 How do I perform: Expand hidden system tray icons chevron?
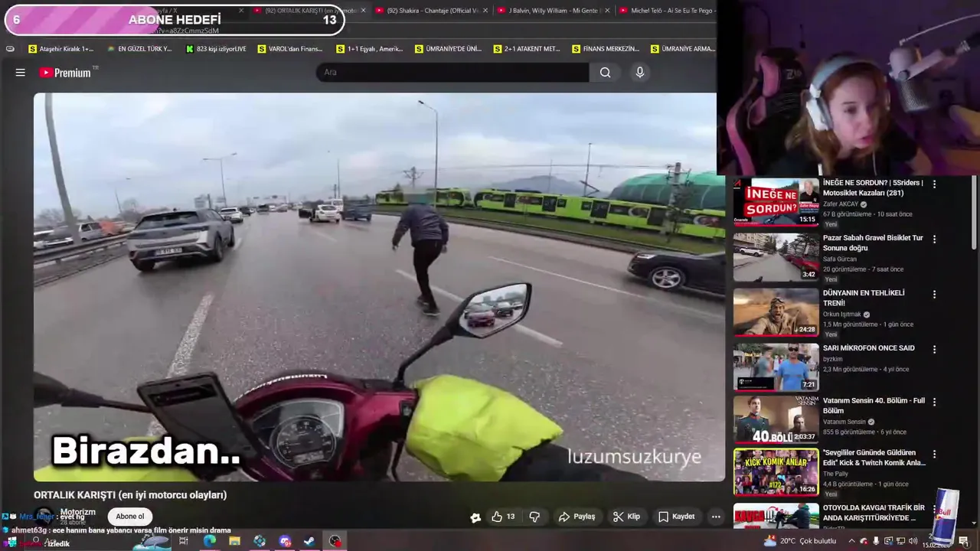point(851,541)
